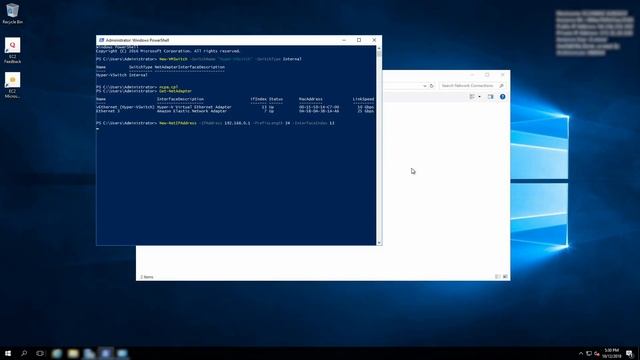Click the Get-NetAdapter command text
This screenshot has width=640, height=360.
176,91
